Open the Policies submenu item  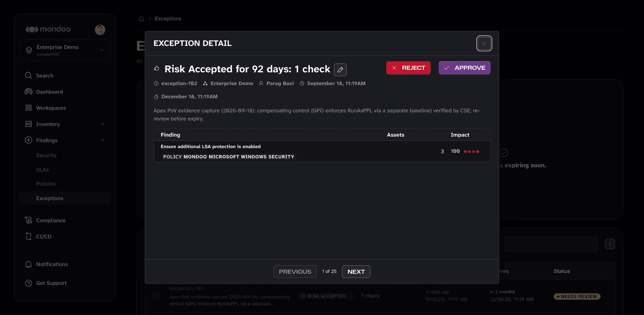46,184
